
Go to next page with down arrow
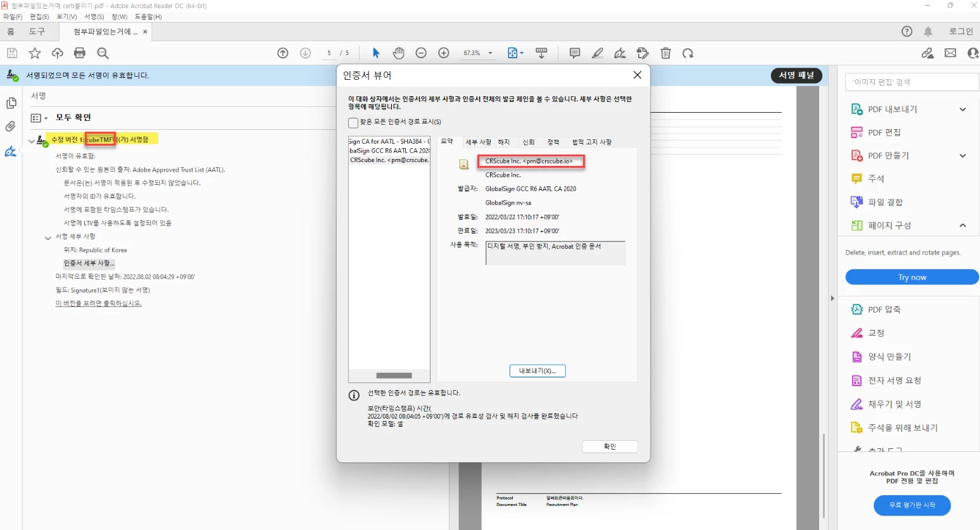pos(306,53)
